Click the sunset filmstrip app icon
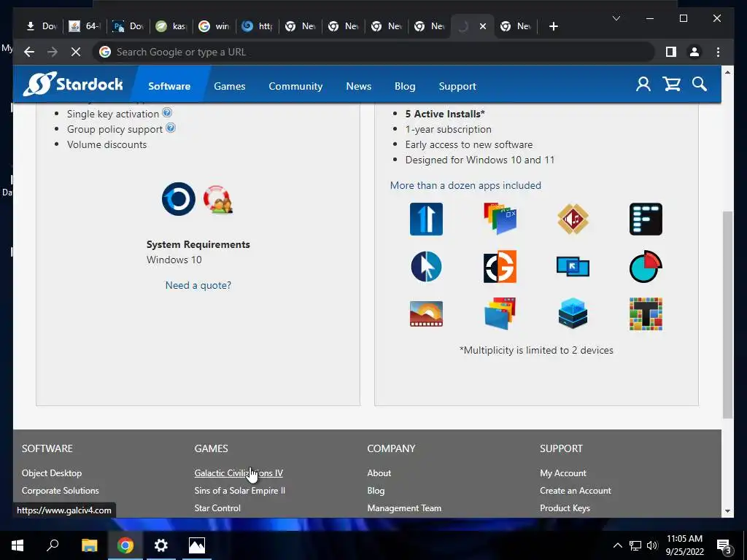Screen dimensions: 747x560 coord(426,314)
